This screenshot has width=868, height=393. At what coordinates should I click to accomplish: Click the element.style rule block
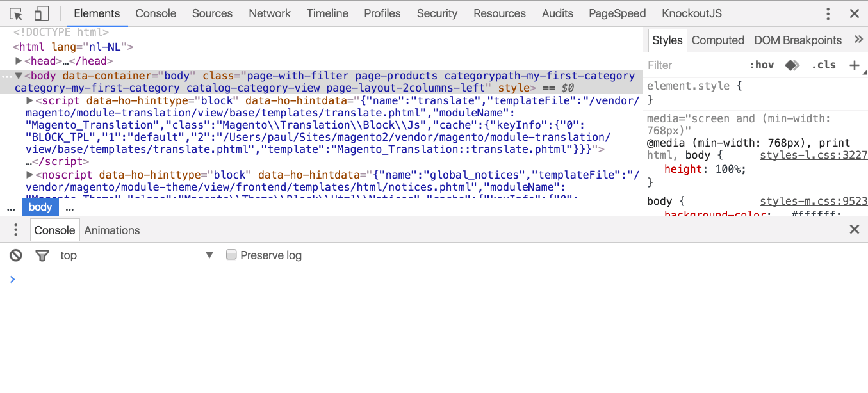[756, 92]
